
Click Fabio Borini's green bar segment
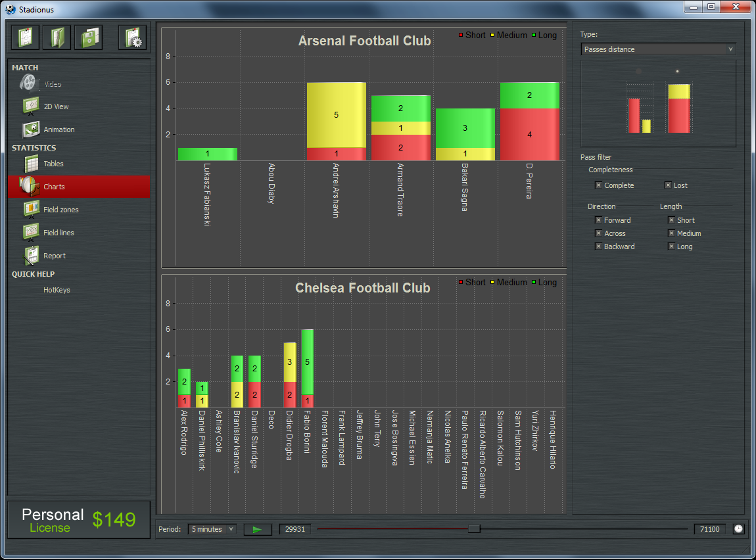[x=307, y=362]
